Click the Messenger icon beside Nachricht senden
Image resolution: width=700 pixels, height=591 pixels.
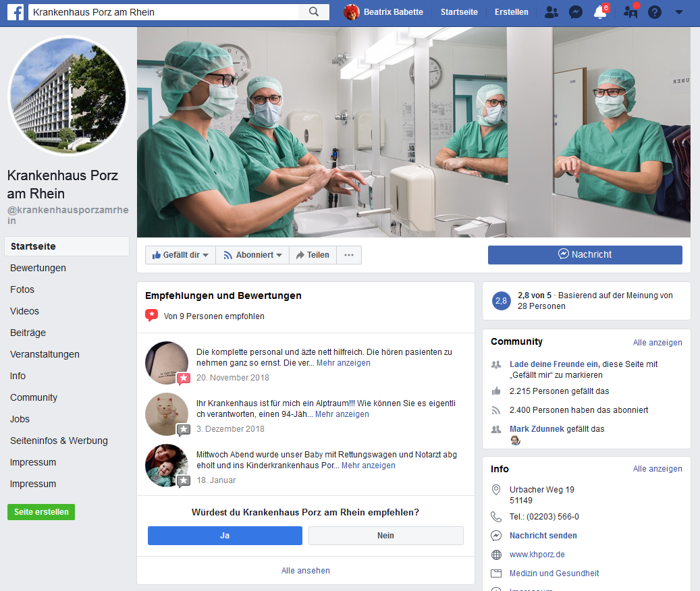[x=496, y=536]
